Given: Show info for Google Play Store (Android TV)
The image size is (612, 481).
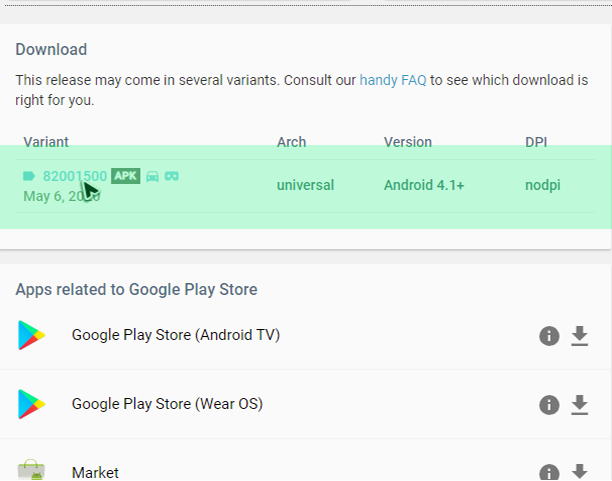Looking at the screenshot, I should click(x=549, y=336).
